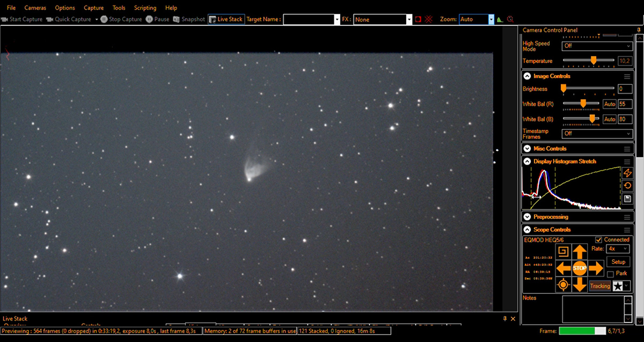Collapse the Scope Controls section

(x=527, y=230)
